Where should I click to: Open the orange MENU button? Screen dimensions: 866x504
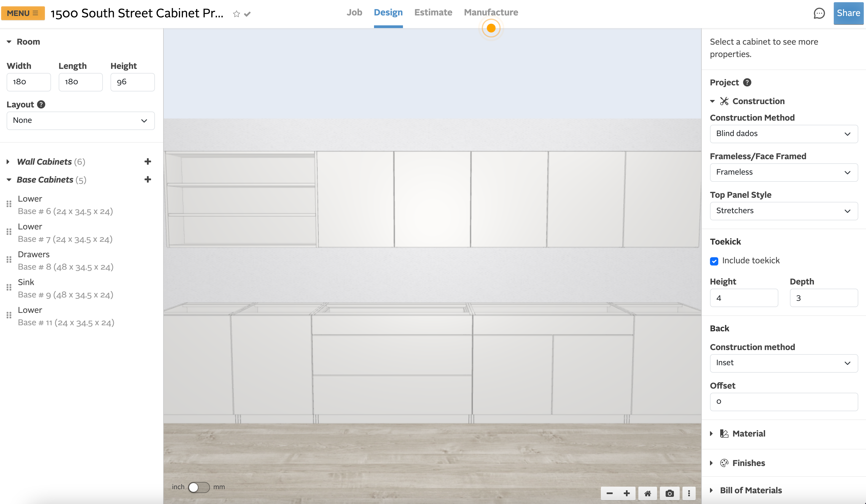tap(23, 13)
